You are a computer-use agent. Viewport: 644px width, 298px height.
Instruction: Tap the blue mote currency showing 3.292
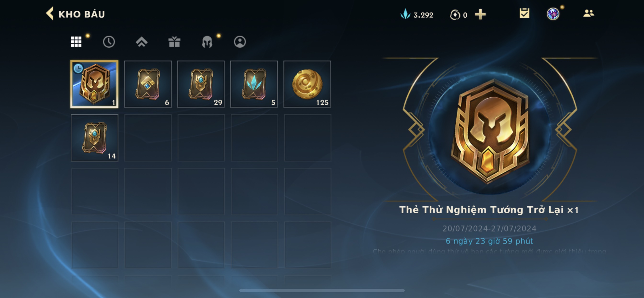[417, 15]
